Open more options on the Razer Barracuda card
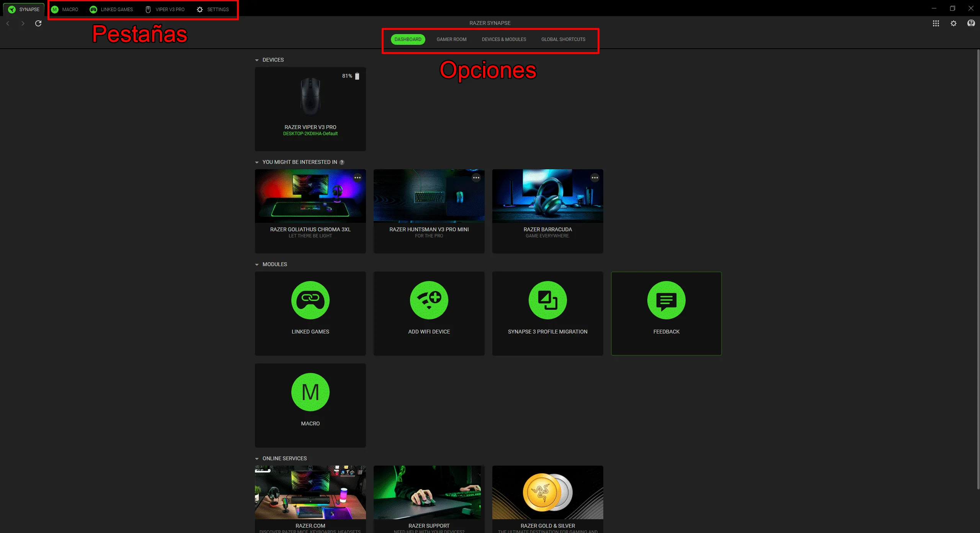Screen dimensions: 980x533 [595, 178]
